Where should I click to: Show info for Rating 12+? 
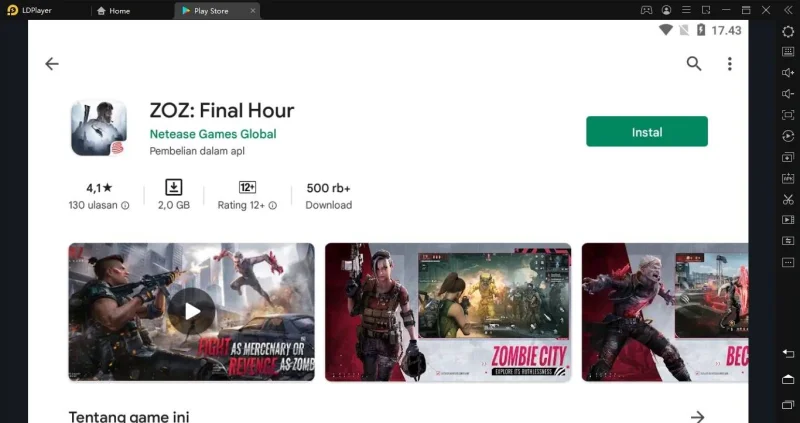tap(272, 206)
